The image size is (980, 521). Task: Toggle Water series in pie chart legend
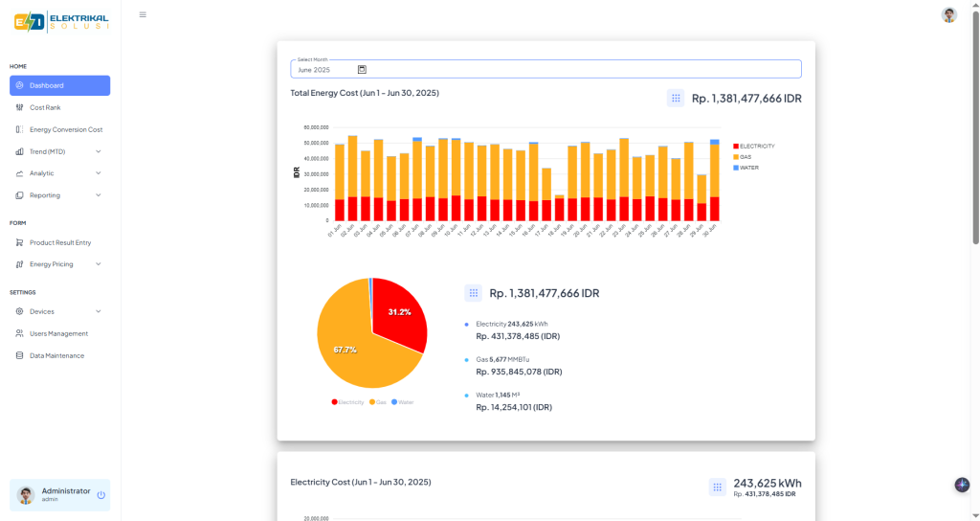(403, 402)
